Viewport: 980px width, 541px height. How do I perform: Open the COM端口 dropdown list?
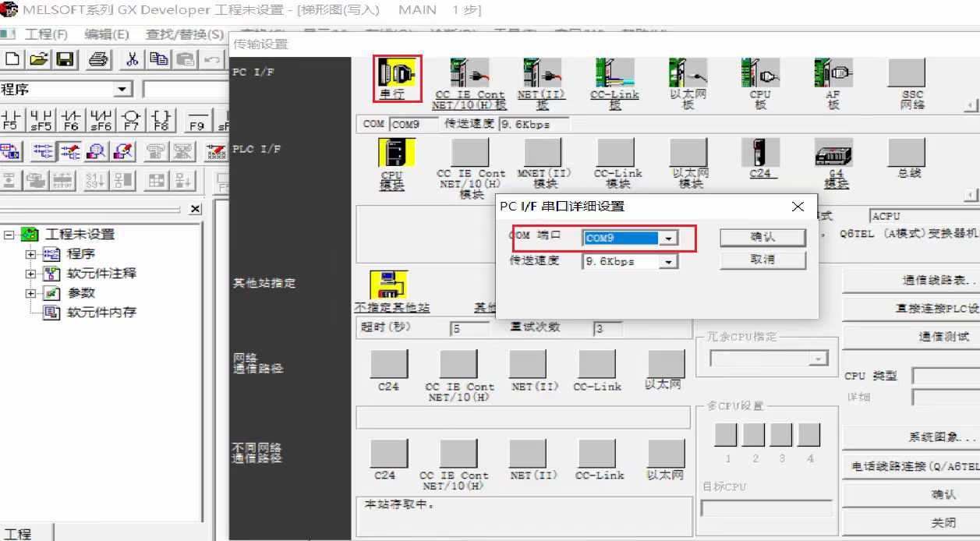[668, 239]
